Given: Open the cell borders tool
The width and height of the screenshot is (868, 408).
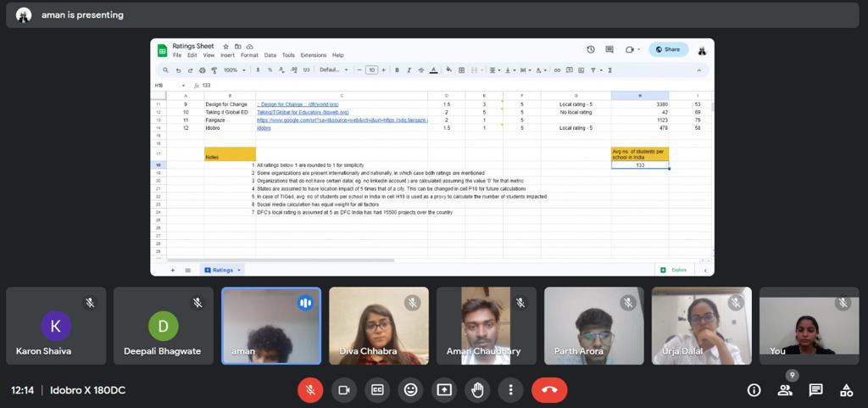Looking at the screenshot, I should pyautogui.click(x=461, y=70).
